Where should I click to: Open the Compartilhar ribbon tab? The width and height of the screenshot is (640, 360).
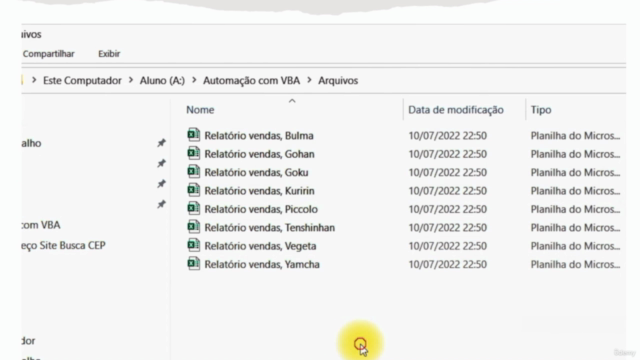(49, 54)
